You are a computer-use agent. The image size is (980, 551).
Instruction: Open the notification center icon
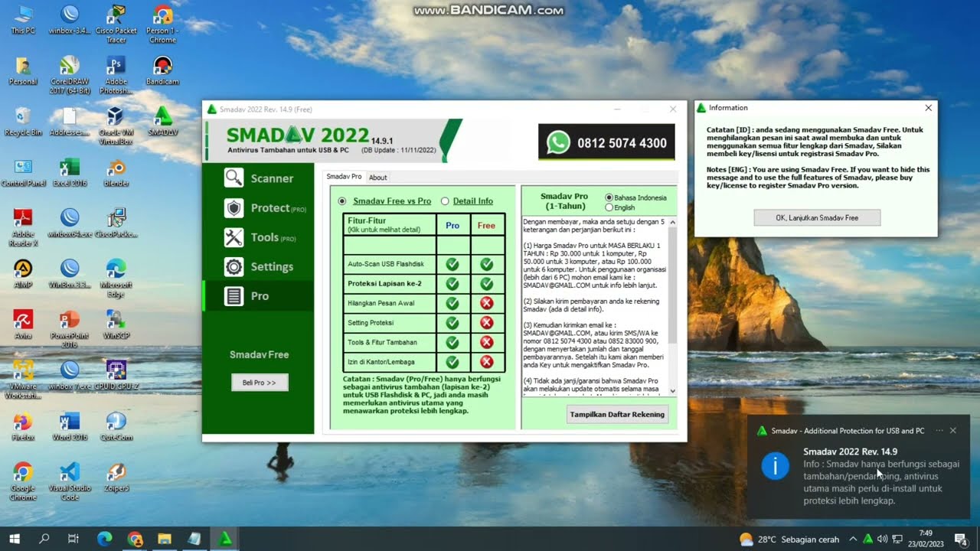[x=960, y=539]
